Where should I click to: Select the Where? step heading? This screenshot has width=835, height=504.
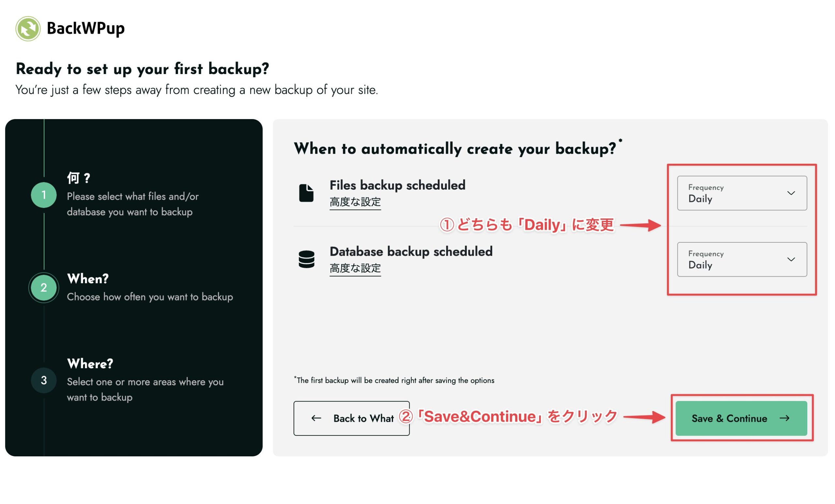pyautogui.click(x=90, y=364)
